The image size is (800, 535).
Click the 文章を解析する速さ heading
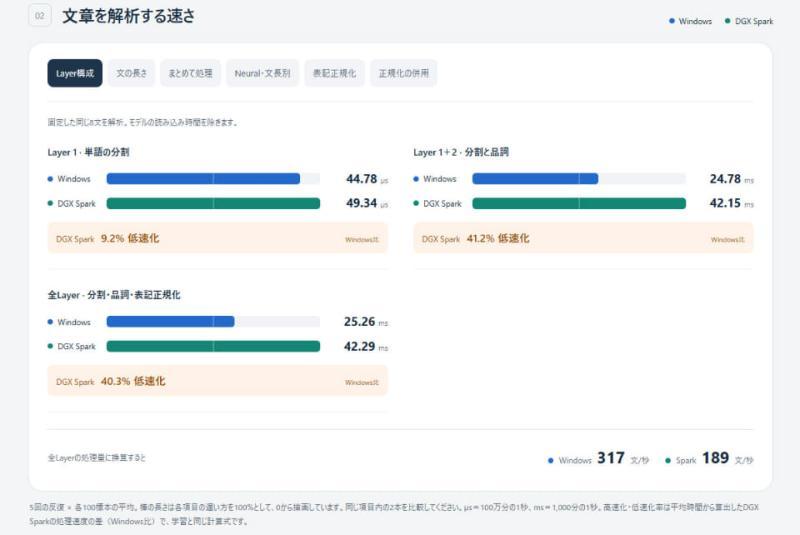click(129, 16)
